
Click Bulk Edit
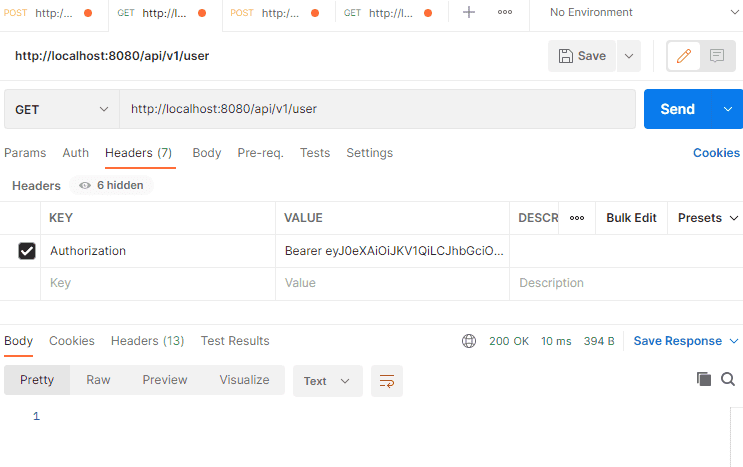pyautogui.click(x=631, y=218)
